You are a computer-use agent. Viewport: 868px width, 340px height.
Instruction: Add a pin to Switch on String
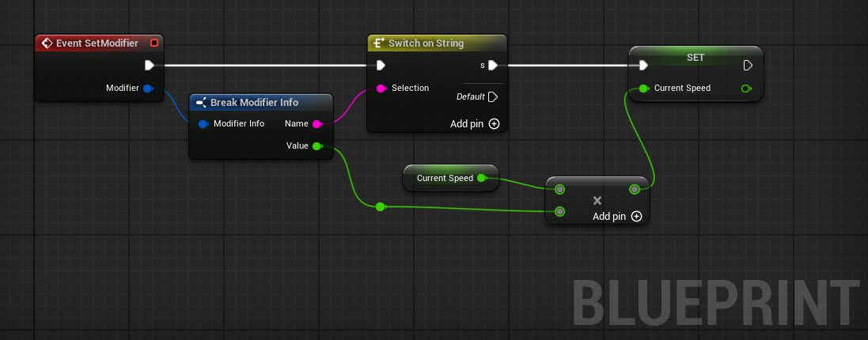point(494,123)
